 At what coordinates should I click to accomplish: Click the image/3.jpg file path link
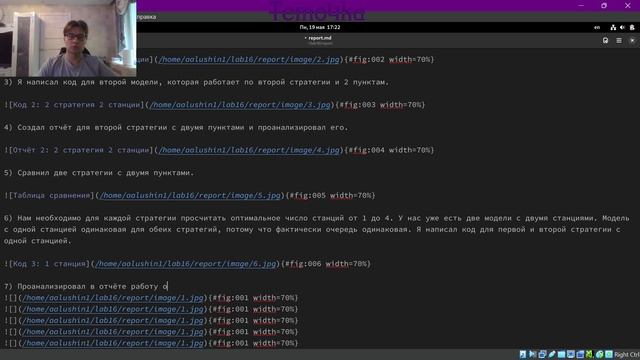[240, 105]
